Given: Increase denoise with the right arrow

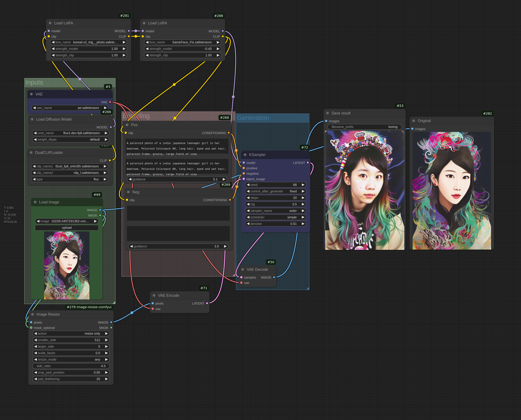Looking at the screenshot, I should point(303,224).
